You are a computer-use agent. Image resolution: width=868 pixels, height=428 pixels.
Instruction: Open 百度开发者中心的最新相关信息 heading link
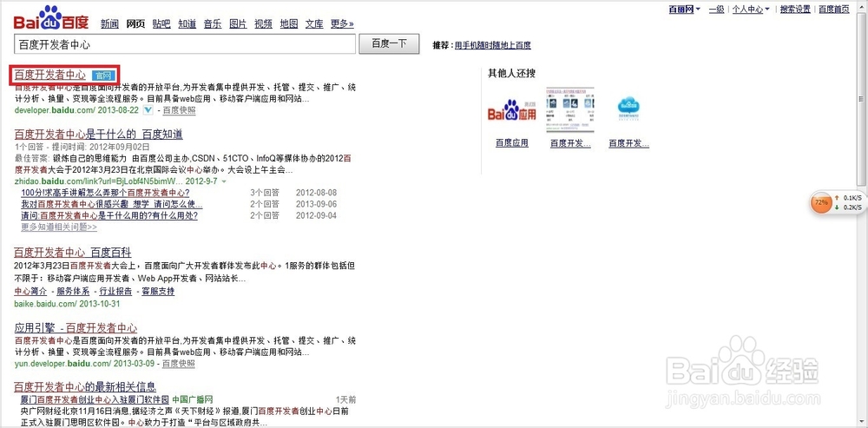click(85, 386)
